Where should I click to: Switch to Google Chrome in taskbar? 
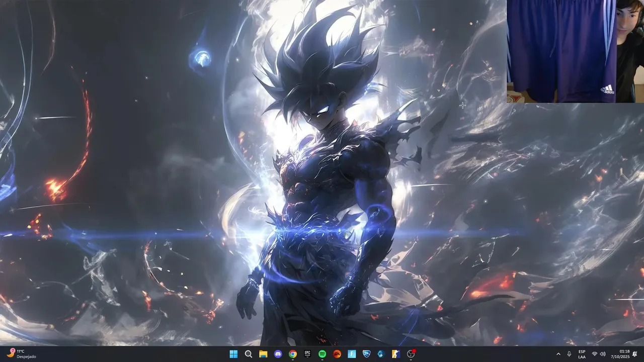pyautogui.click(x=293, y=354)
